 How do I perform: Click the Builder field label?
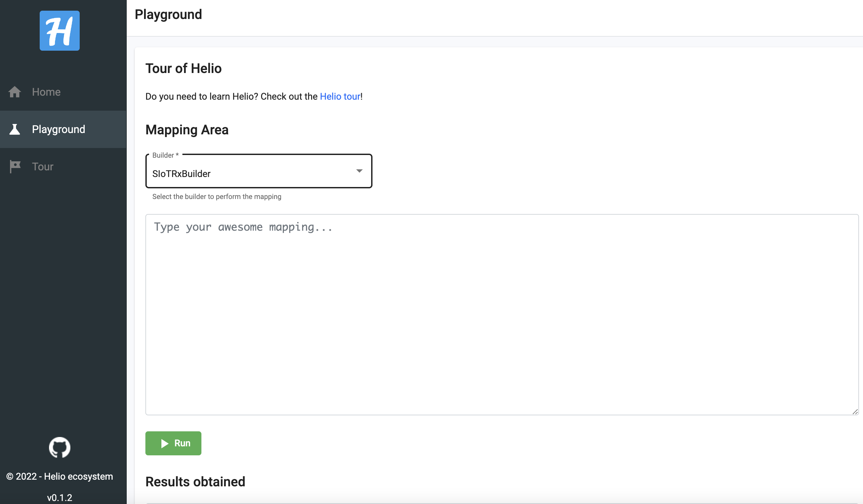[x=166, y=155]
